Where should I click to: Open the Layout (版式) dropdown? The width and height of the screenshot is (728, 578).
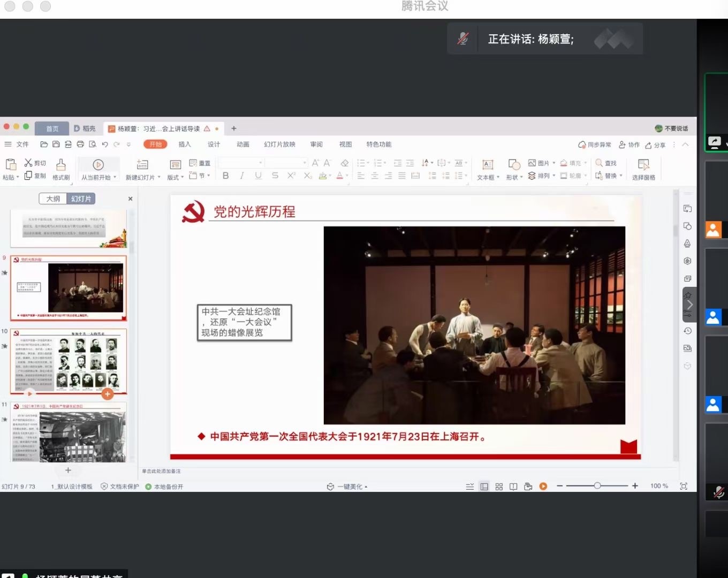pyautogui.click(x=182, y=178)
